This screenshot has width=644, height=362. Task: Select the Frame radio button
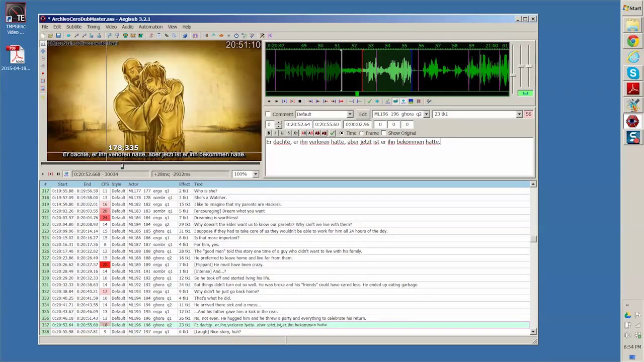(x=361, y=133)
